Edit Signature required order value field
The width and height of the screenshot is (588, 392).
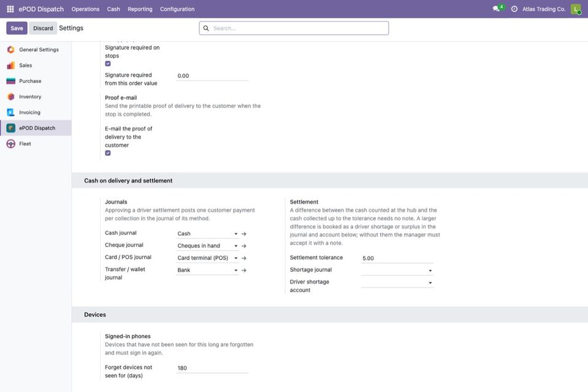pos(212,76)
